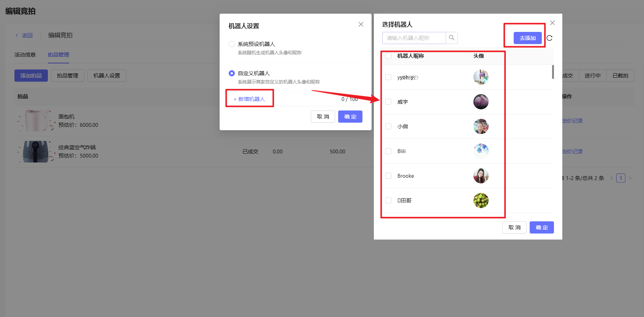Click the robot list vertical scrollbar
The image size is (644, 317).
[552, 72]
